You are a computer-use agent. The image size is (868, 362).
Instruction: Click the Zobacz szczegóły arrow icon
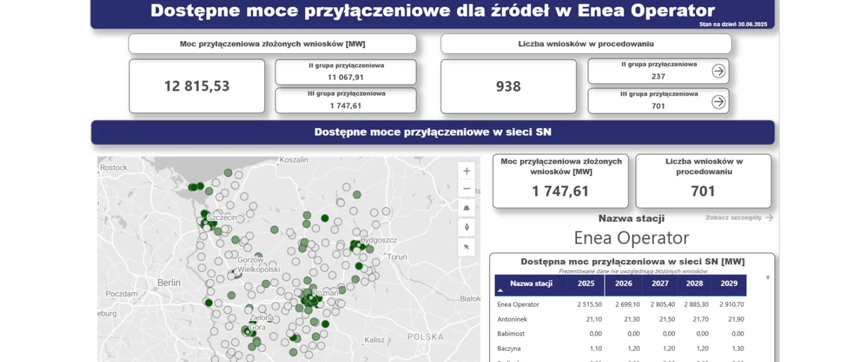(768, 218)
